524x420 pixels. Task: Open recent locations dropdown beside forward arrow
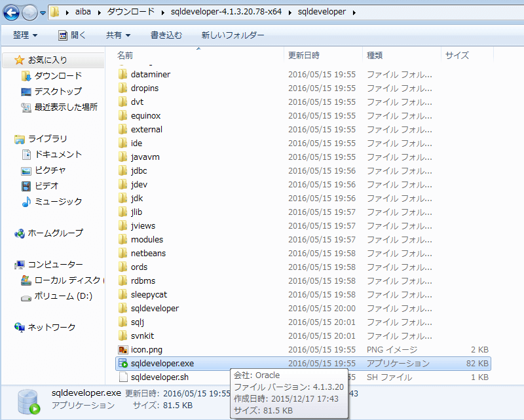(x=43, y=13)
